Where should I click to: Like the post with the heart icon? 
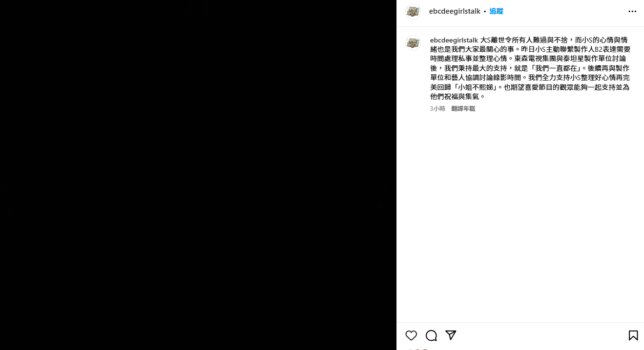tap(411, 335)
